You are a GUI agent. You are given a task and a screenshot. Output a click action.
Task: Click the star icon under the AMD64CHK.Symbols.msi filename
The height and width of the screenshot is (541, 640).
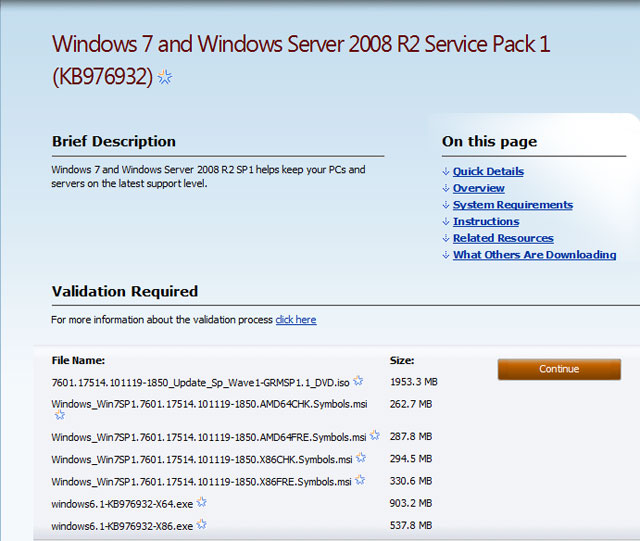(x=60, y=415)
